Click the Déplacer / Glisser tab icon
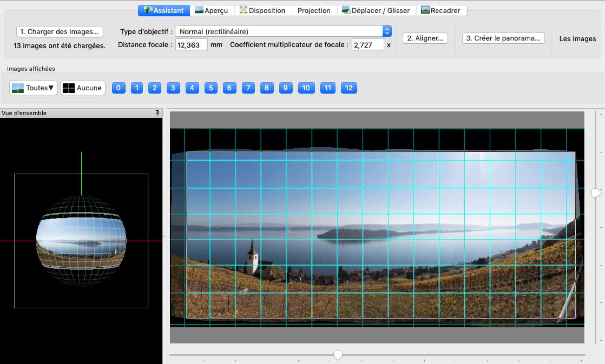Viewport: 605px width, 364px height. 346,10
